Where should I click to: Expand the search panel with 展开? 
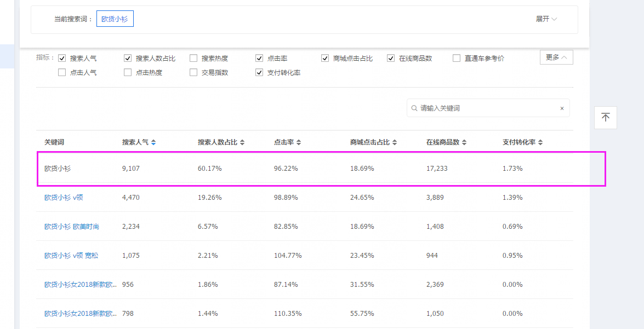(546, 19)
